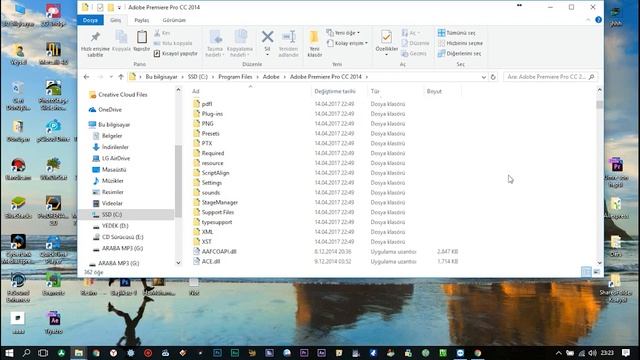Click Tümünü seç select all
Screen dimensions: 640x360
(457, 33)
